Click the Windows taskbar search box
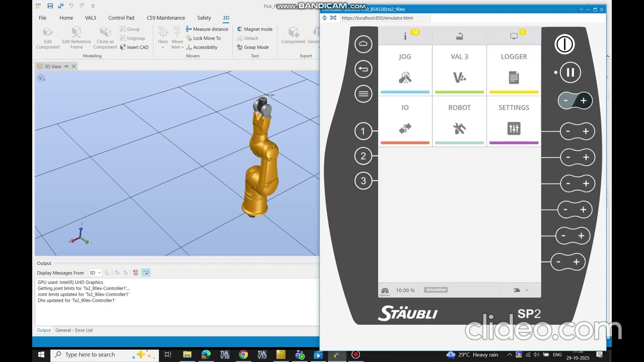The image size is (644, 362). coord(105,354)
